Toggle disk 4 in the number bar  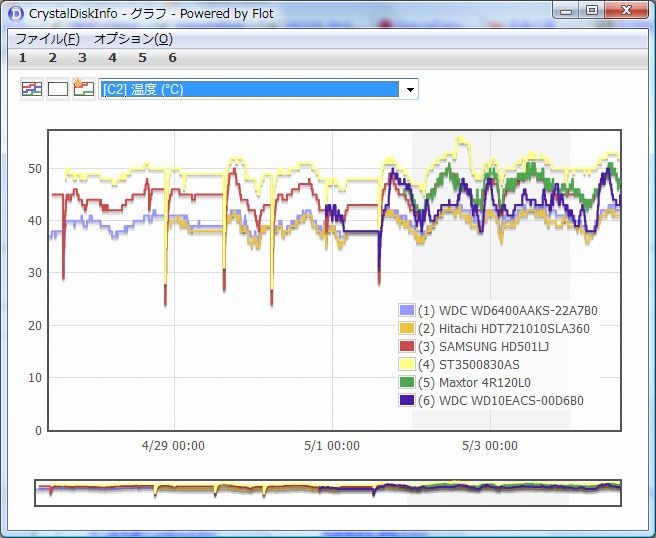[x=113, y=58]
